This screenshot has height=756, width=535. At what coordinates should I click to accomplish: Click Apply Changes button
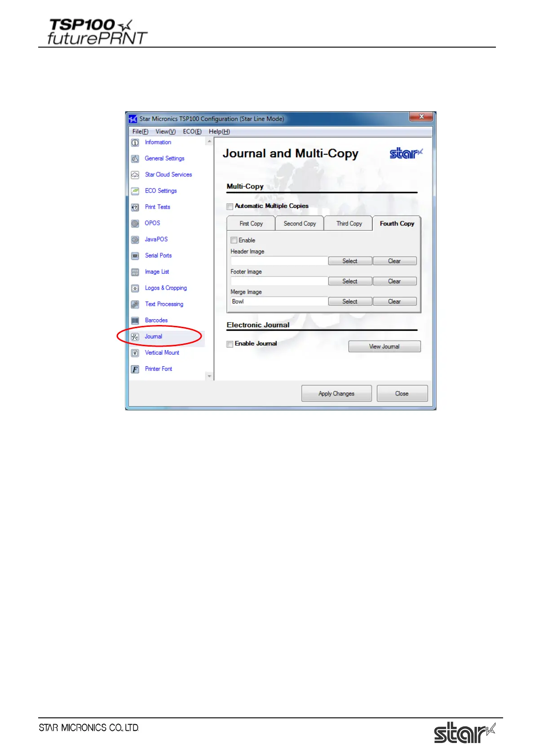point(336,394)
